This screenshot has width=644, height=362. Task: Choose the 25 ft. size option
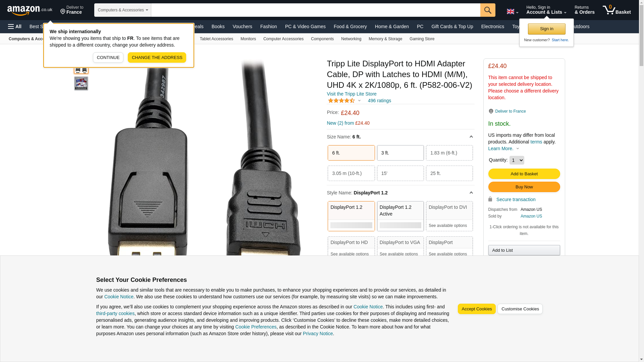pyautogui.click(x=449, y=173)
